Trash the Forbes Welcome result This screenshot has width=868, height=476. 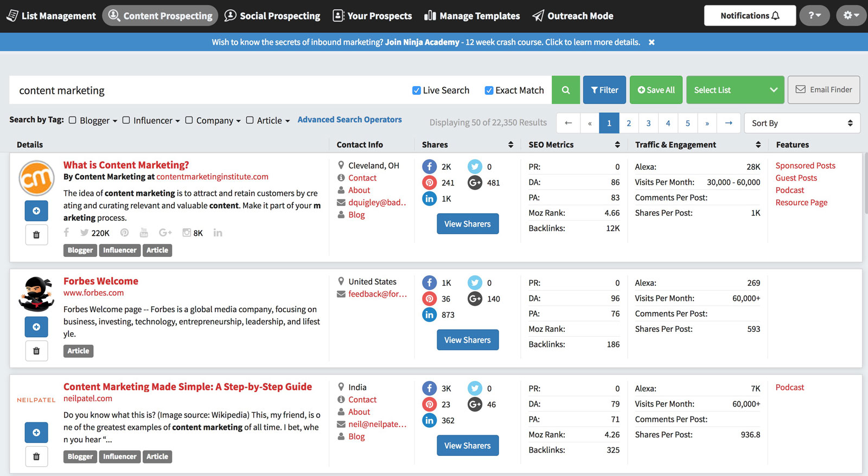click(x=36, y=351)
